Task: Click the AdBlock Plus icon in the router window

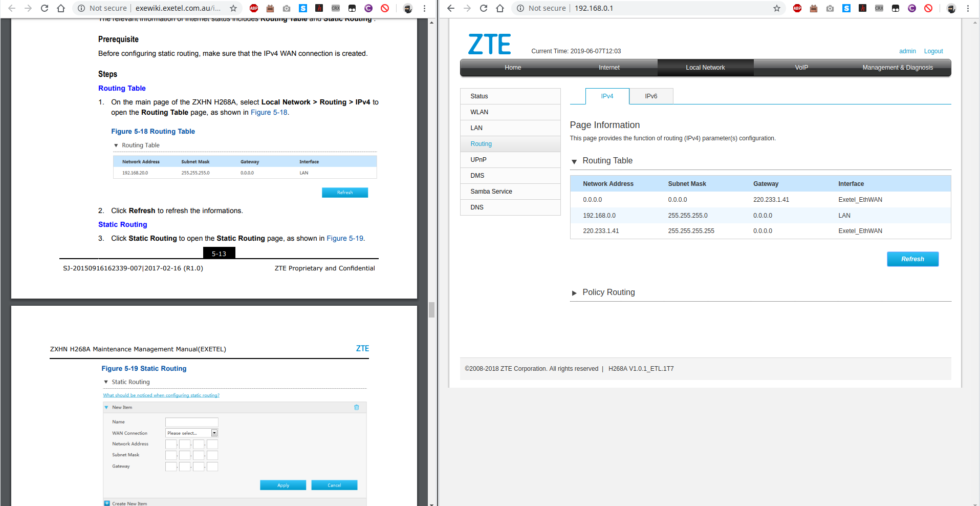Action: 797,8
